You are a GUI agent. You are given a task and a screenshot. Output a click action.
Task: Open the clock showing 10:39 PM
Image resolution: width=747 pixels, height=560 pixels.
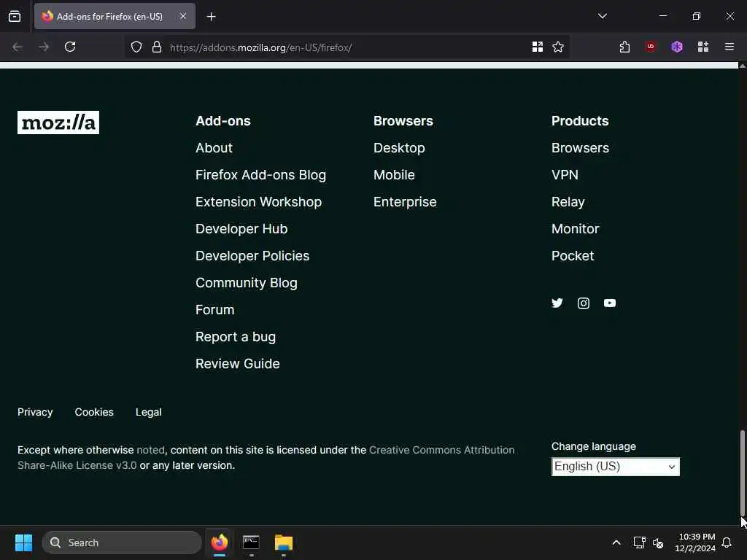click(x=695, y=542)
